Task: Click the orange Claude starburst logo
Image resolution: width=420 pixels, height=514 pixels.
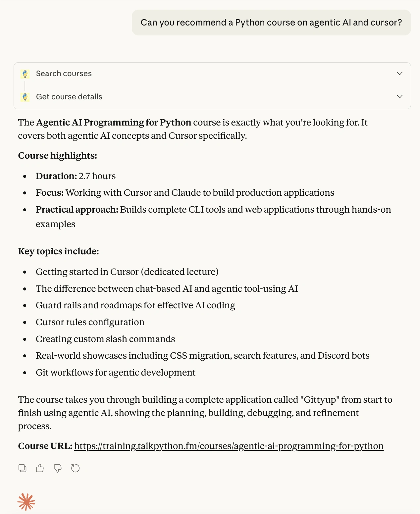Action: coord(26,502)
